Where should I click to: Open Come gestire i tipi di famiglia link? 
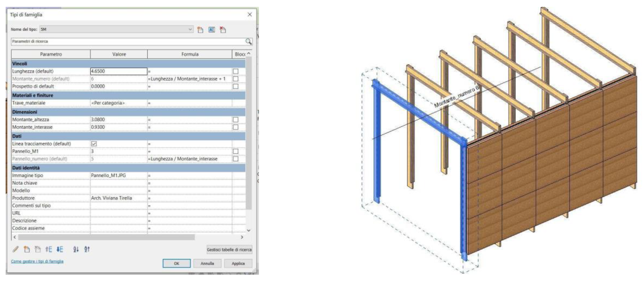37,261
